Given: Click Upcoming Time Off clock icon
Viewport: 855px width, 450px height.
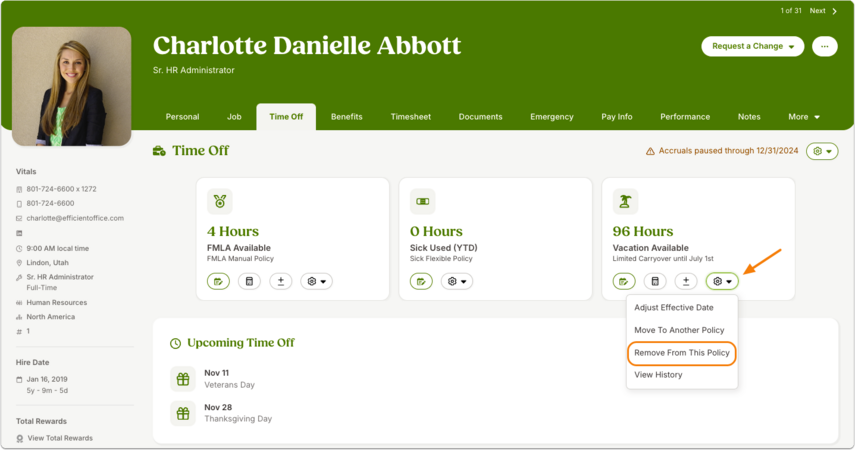Looking at the screenshot, I should pos(175,344).
